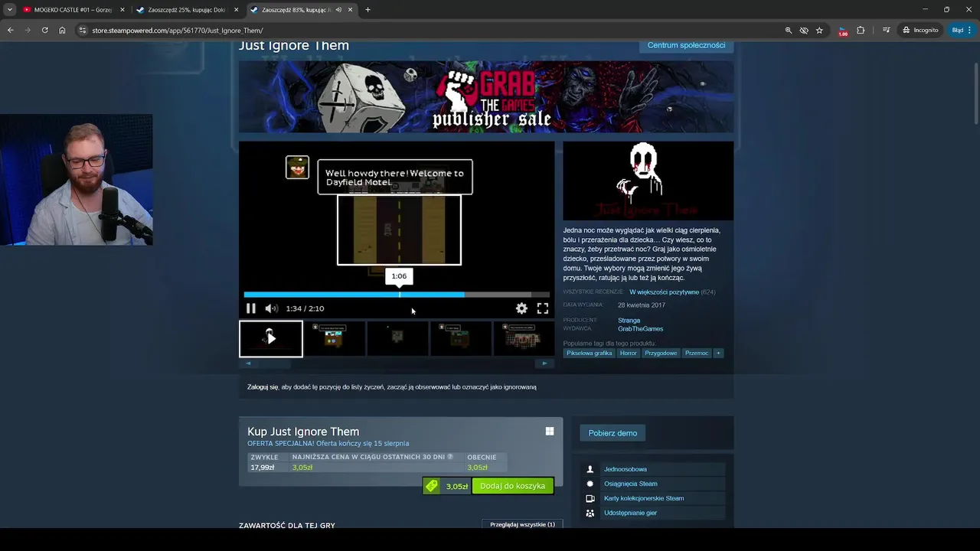Mute the trailer volume speaker icon

tap(271, 308)
